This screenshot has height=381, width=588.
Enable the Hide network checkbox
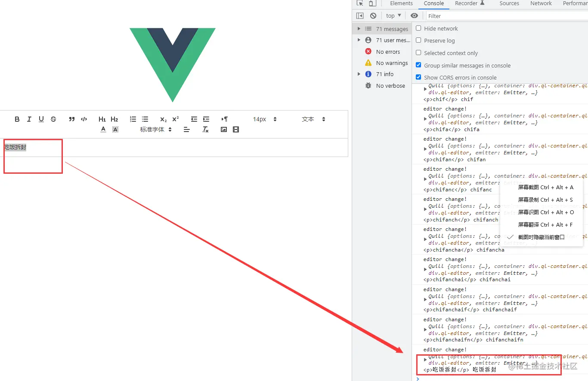pyautogui.click(x=418, y=28)
